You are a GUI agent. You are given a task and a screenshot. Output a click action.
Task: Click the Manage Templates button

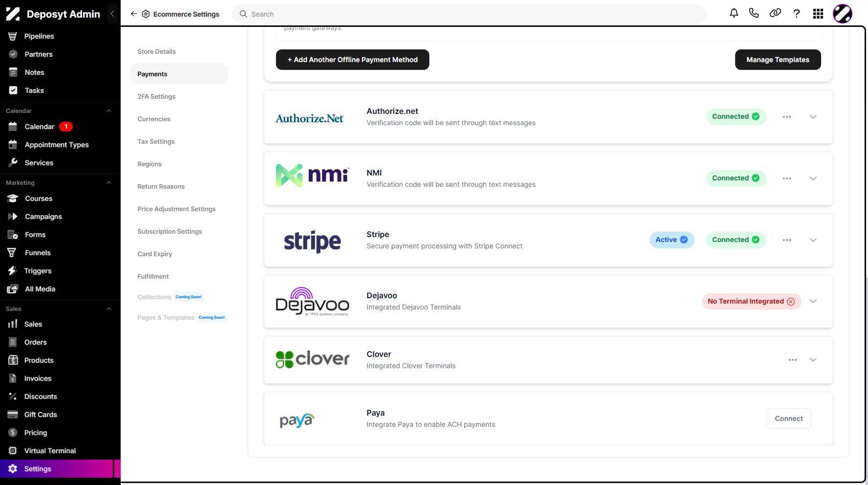778,60
